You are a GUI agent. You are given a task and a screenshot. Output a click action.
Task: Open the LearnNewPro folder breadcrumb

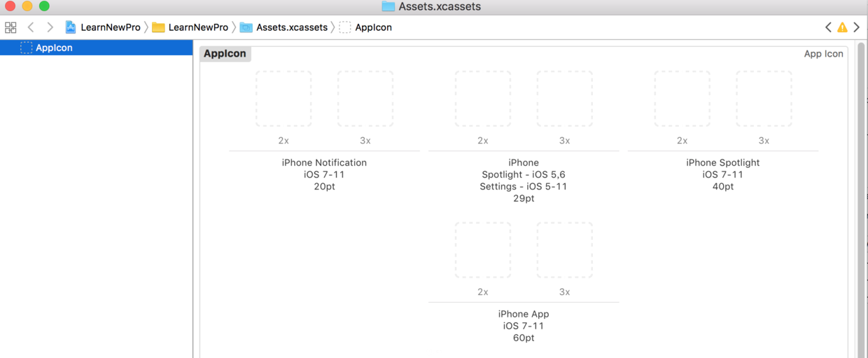(x=198, y=27)
